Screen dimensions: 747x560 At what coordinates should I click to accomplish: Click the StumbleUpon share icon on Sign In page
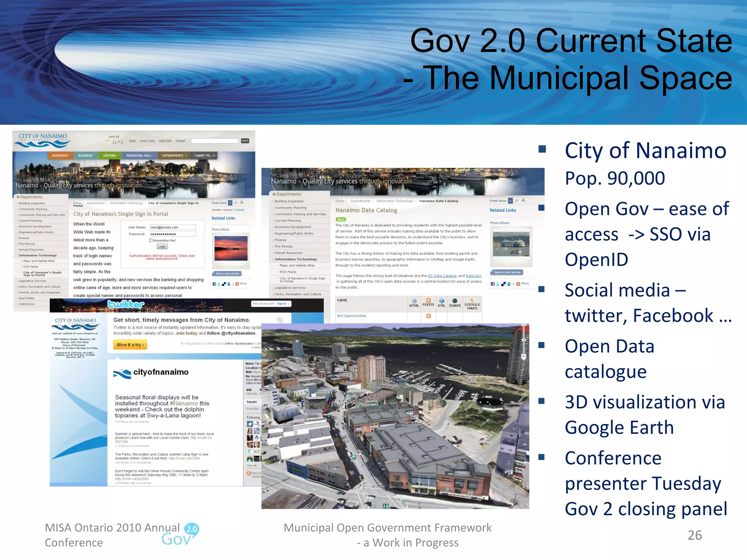228,284
